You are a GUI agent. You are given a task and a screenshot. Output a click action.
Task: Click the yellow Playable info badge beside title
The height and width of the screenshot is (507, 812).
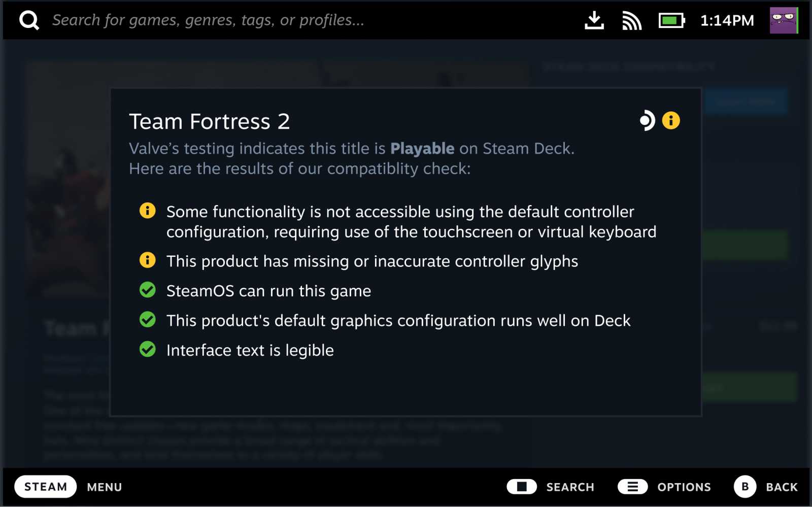click(x=671, y=121)
